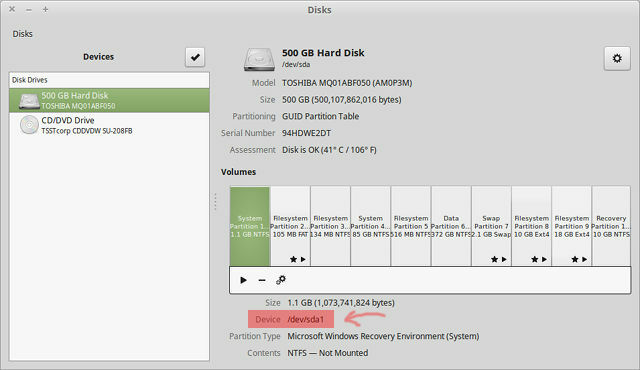Click the model text TOSHIBA MQ01ABF050 (AM0P3M)
640x370 pixels.
click(347, 83)
